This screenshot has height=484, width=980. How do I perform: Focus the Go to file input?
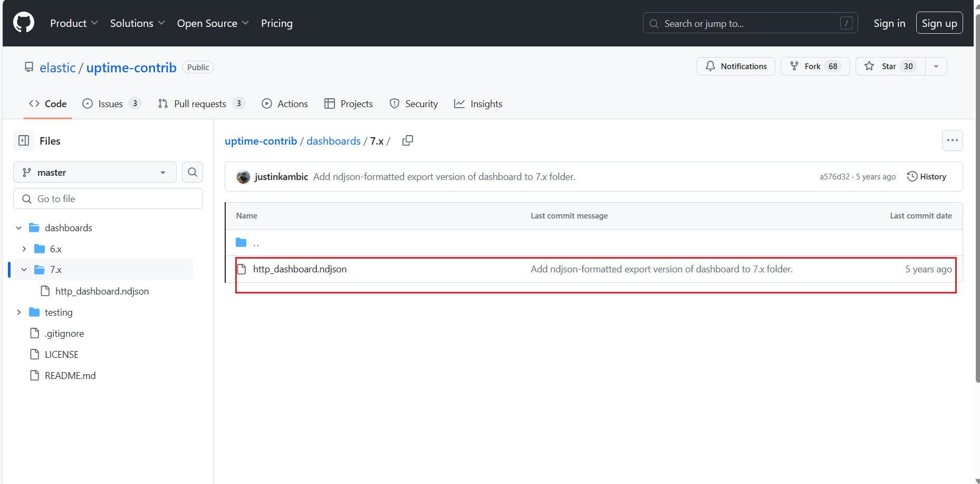108,198
